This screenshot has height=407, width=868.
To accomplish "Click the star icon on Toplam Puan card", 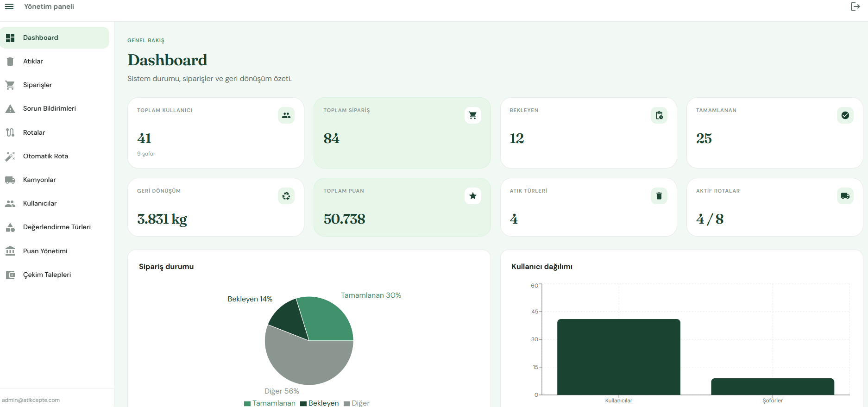I will [x=472, y=196].
